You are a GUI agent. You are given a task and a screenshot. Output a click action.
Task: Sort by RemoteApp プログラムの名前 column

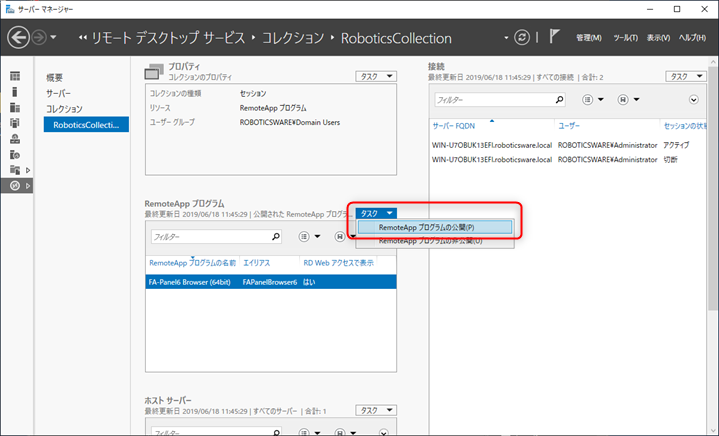point(193,263)
